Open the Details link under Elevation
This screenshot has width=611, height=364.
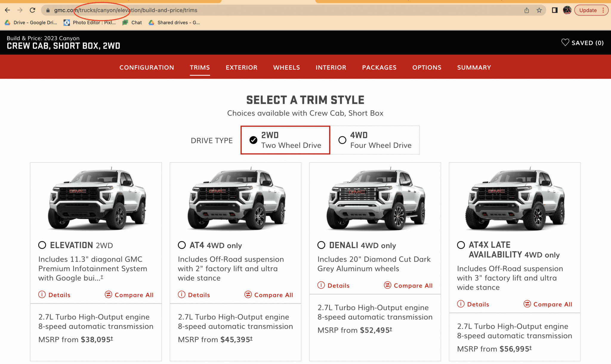[x=59, y=295]
